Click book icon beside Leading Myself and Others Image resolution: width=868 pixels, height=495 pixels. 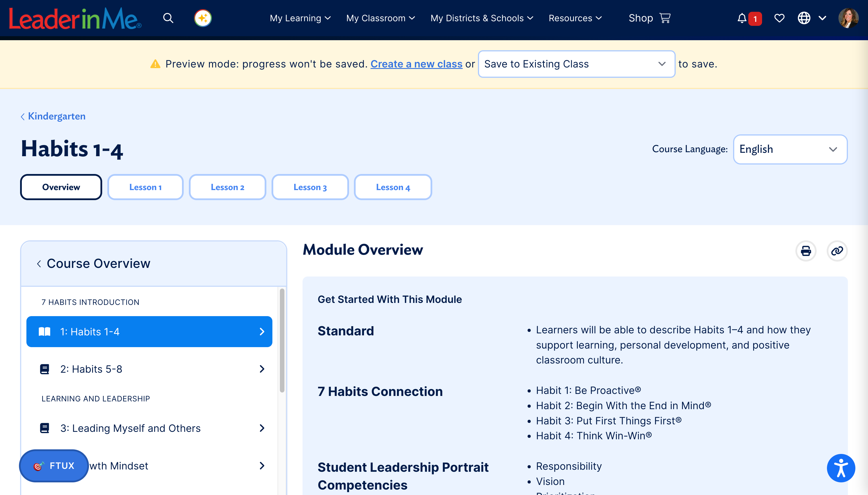point(44,428)
